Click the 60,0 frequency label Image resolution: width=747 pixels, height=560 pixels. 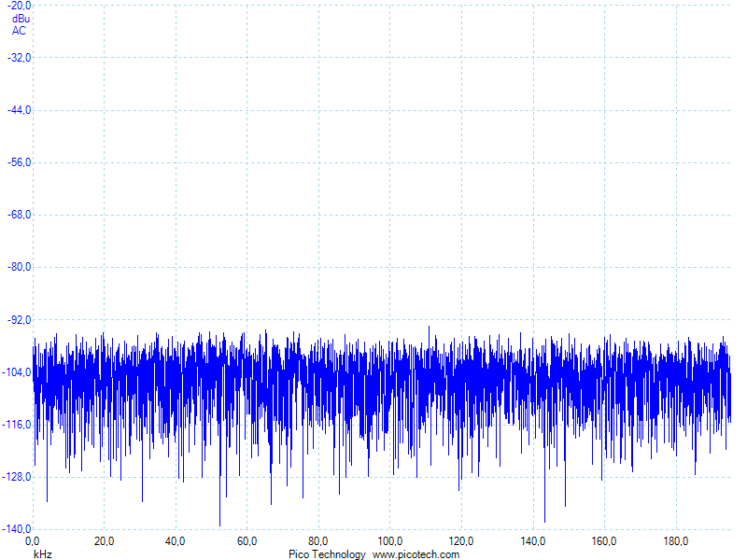(247, 541)
